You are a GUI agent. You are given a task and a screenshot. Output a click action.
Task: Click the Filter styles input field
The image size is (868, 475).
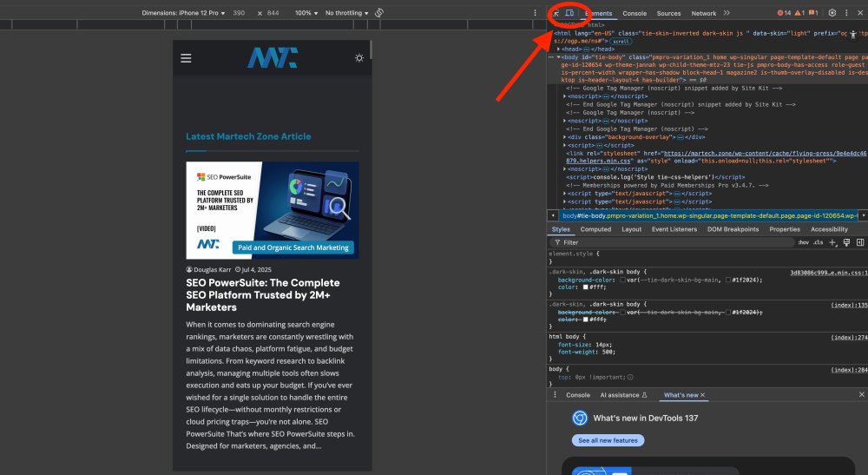673,242
